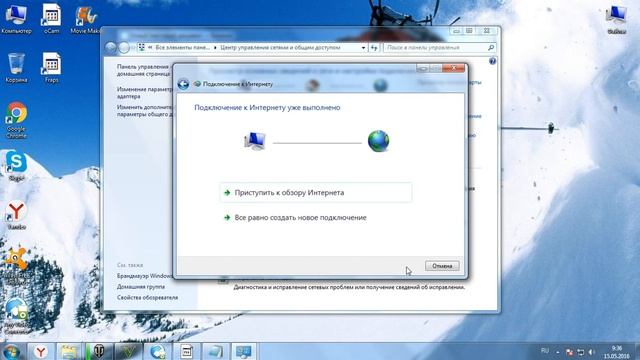Open the oCam desktop shortcut
This screenshot has height=360, width=640.
click(x=51, y=18)
